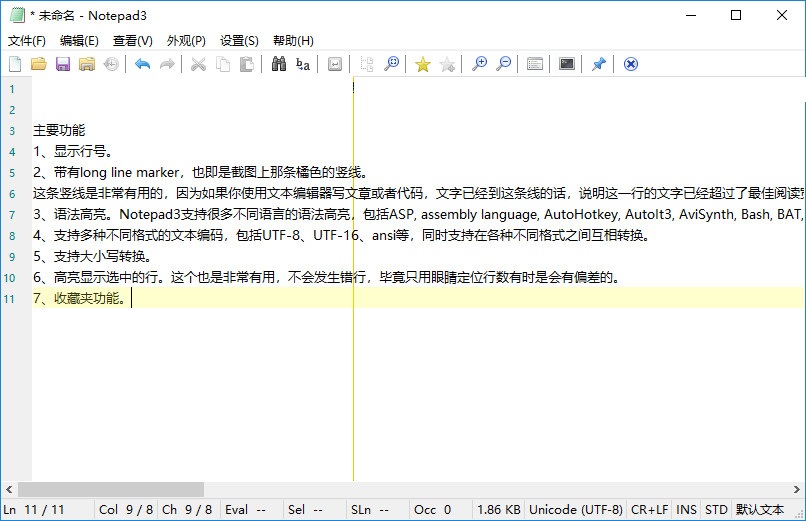Paste from clipboard toolbar icon
The image size is (806, 521).
coord(247,64)
